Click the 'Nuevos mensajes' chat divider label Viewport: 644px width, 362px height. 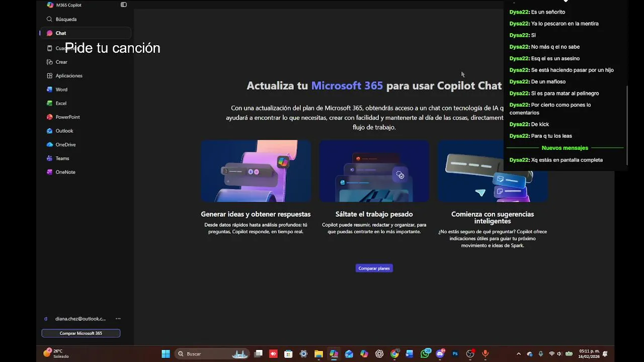pos(565,148)
